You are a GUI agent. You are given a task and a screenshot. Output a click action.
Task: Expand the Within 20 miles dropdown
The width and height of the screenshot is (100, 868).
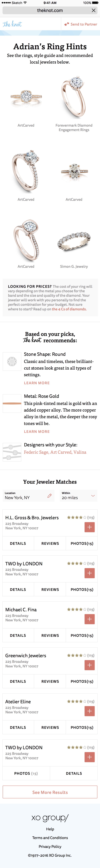(93, 496)
